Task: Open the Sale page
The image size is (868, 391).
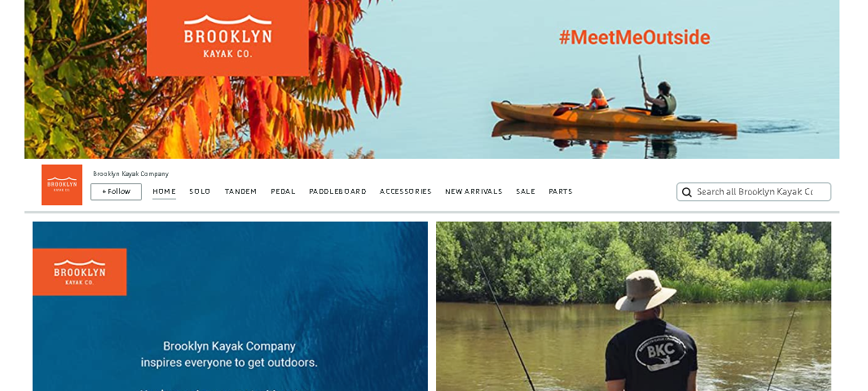Action: click(x=526, y=191)
